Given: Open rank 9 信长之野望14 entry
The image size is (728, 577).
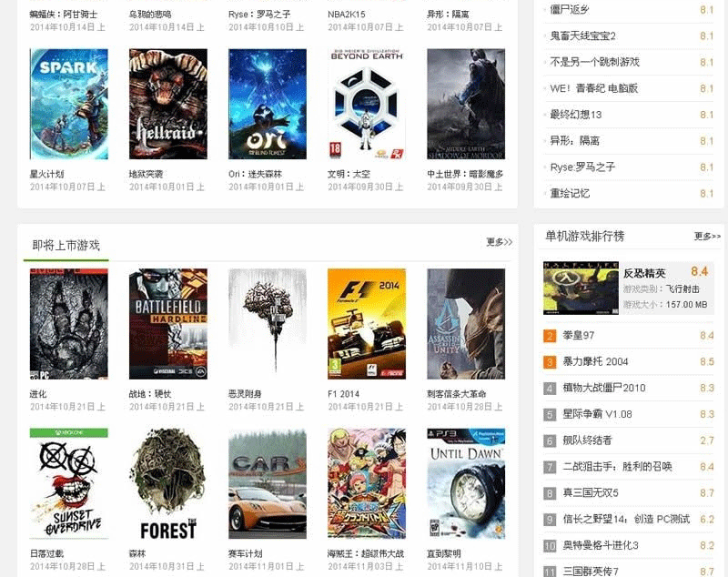Looking at the screenshot, I should point(626,519).
